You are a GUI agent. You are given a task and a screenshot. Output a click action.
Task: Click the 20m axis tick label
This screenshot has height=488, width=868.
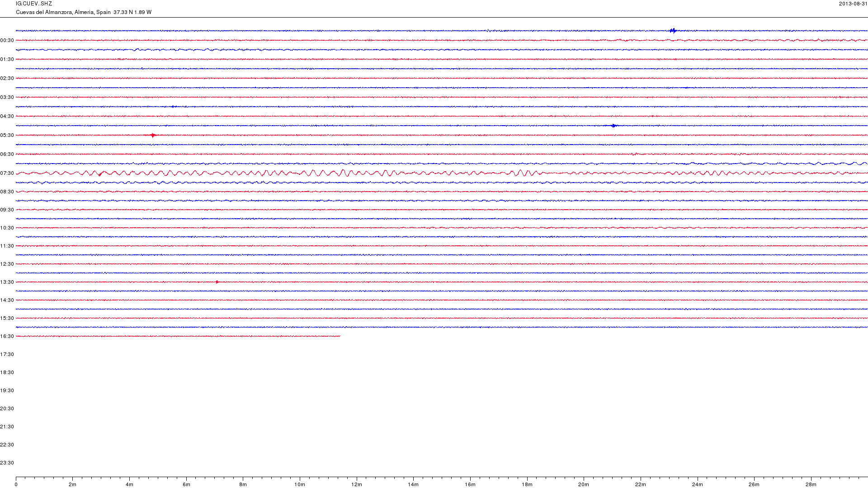point(584,485)
